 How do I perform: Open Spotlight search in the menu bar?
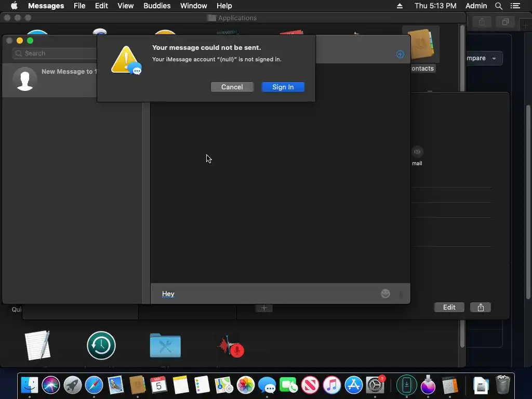(x=498, y=6)
